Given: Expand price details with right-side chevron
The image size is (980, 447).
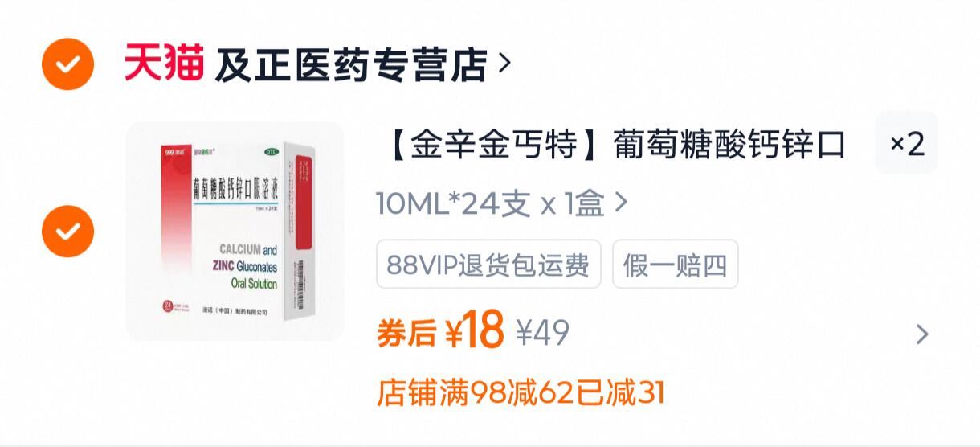Looking at the screenshot, I should pos(923,334).
